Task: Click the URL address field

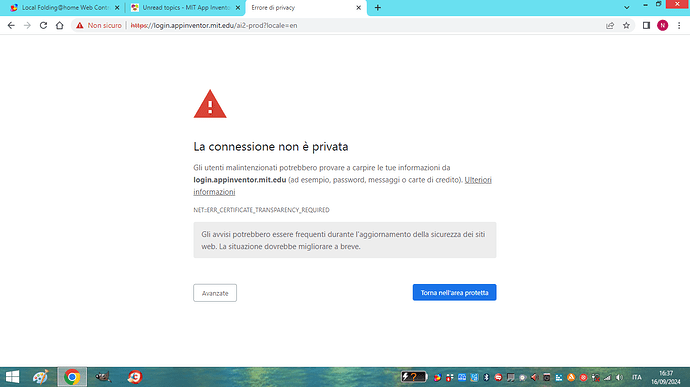Action: click(x=352, y=26)
